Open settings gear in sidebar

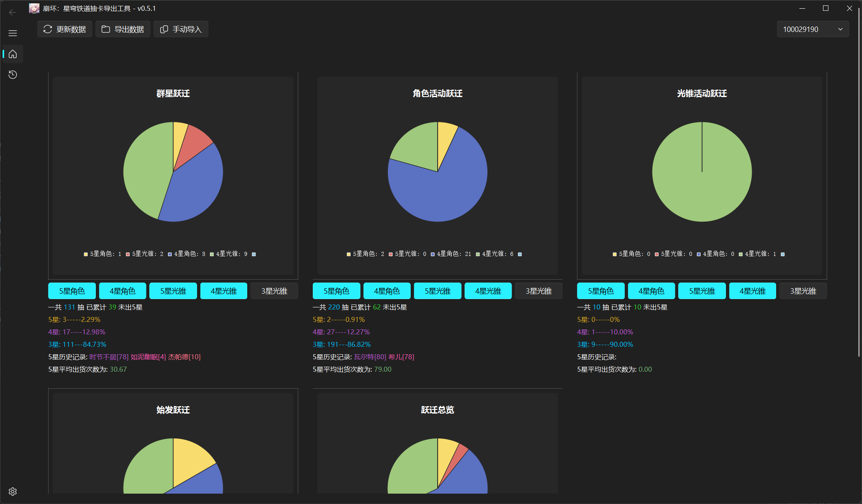click(x=12, y=492)
